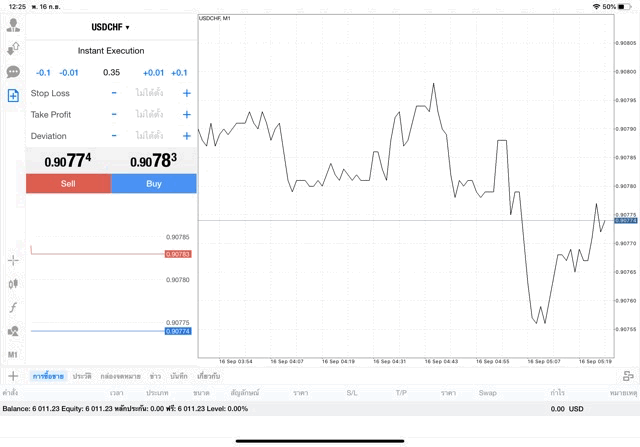640x447 pixels.
Task: Open the accounts profile icon
Action: [13, 24]
